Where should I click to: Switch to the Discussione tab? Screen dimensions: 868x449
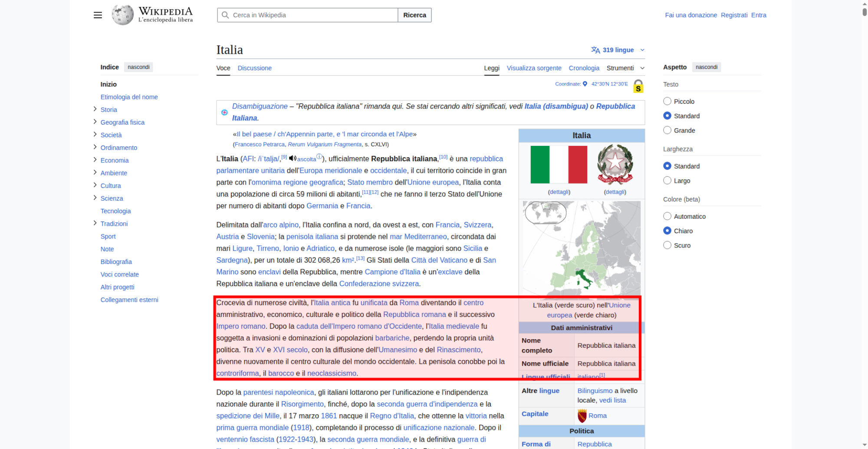tap(254, 68)
